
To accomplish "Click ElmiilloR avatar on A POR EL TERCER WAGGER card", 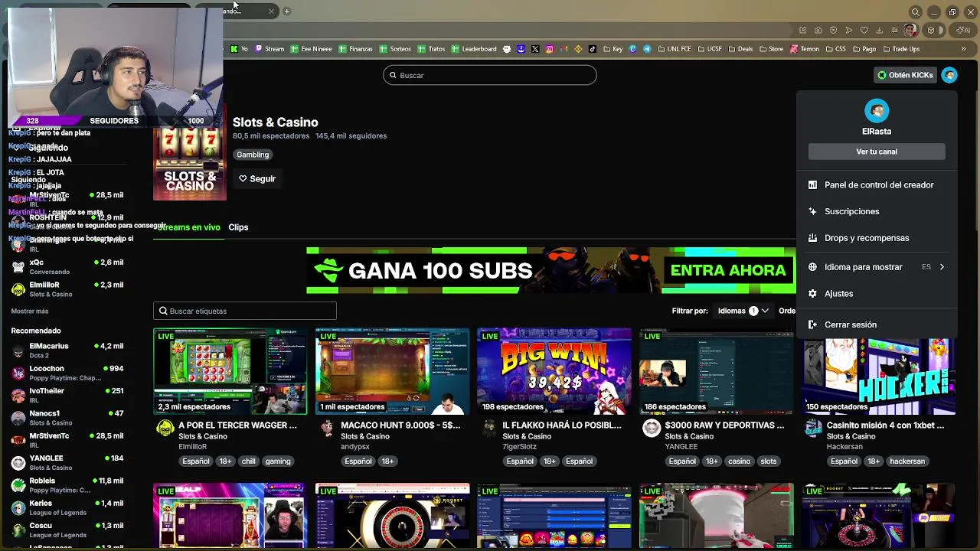I will point(165,429).
